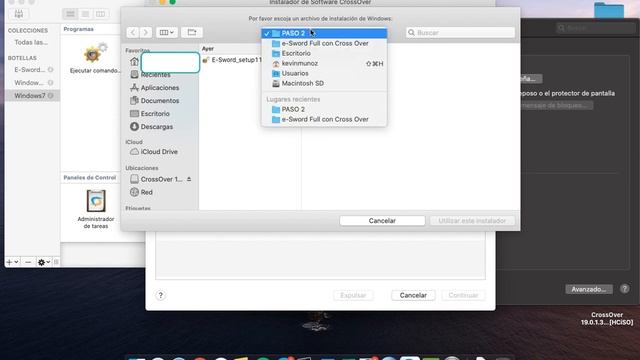This screenshot has width=640, height=360.
Task: Open iCloud Drive in sidebar
Action: point(154,152)
